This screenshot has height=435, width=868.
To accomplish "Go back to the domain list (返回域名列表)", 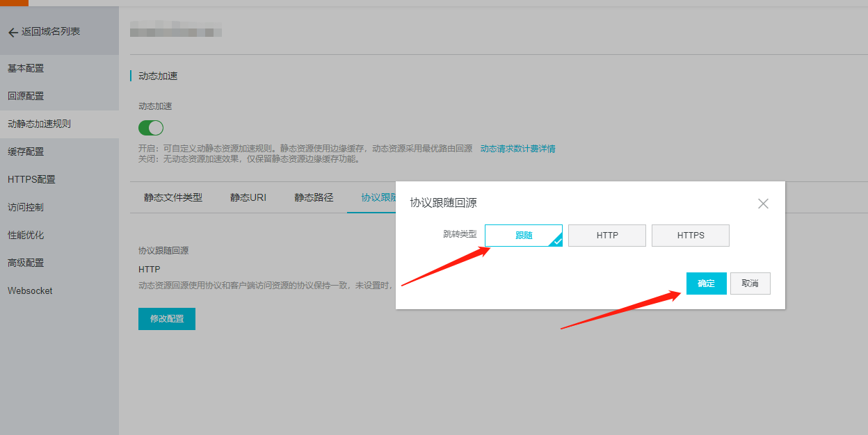I will [x=44, y=32].
